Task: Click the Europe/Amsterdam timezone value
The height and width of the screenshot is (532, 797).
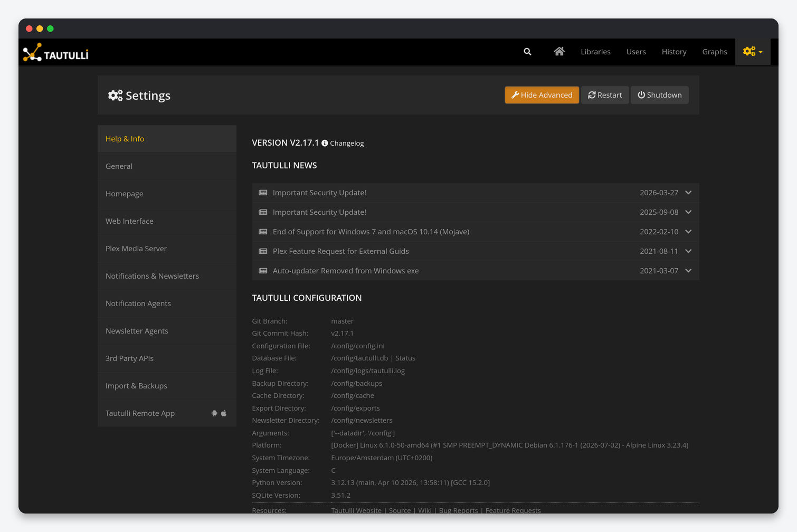Action: tap(382, 458)
